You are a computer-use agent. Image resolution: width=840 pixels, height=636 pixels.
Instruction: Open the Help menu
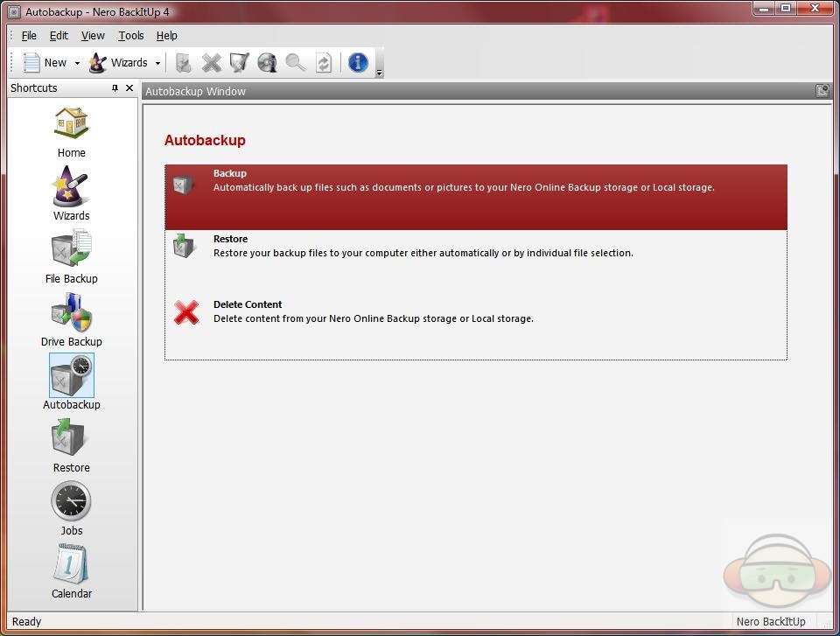166,36
